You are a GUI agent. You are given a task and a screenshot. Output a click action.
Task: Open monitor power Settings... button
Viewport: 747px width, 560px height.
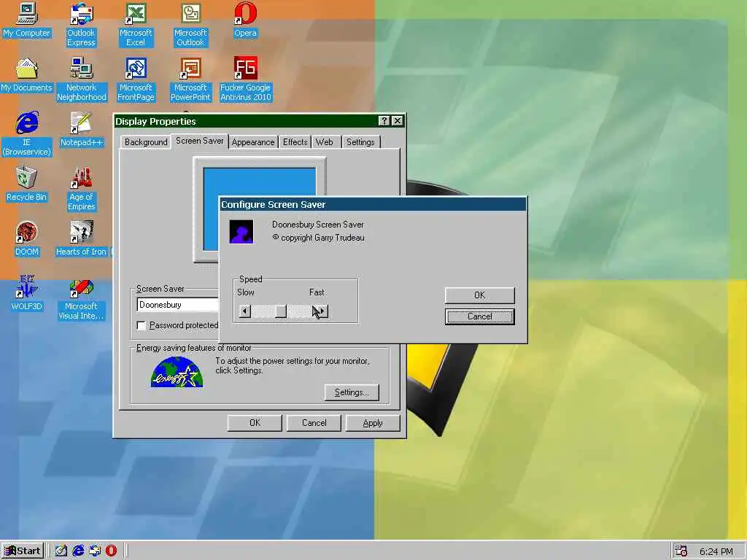352,392
